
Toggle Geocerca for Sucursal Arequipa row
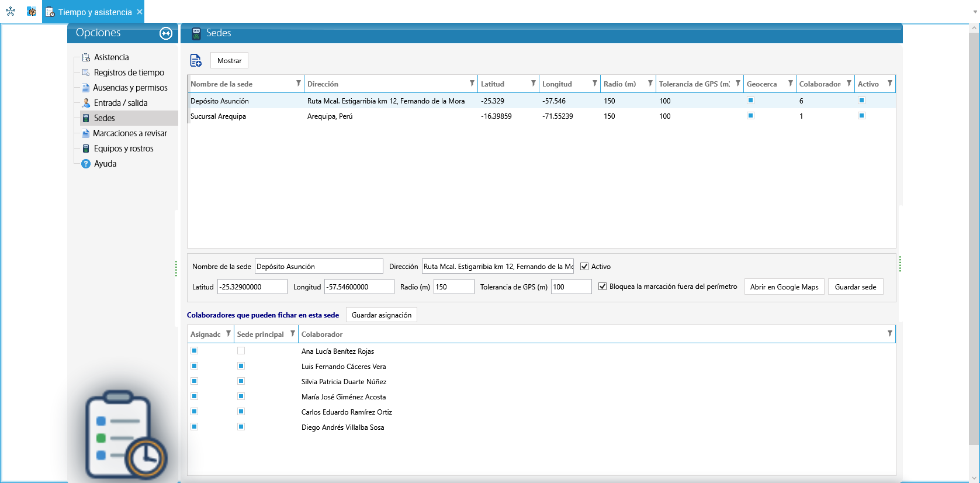751,116
